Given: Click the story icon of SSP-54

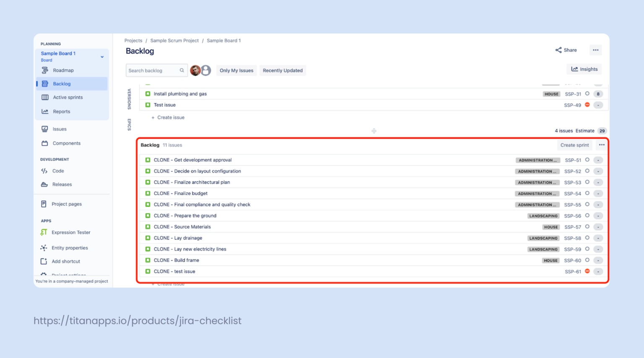Looking at the screenshot, I should click(148, 193).
